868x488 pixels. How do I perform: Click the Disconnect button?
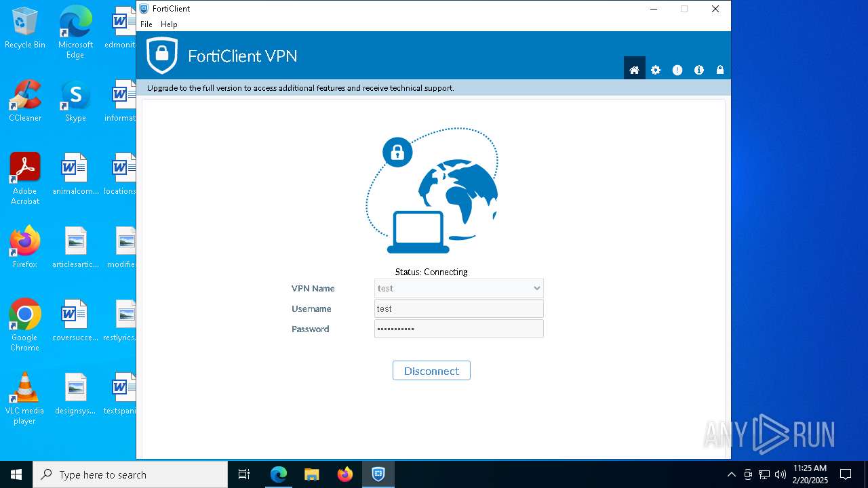(431, 371)
